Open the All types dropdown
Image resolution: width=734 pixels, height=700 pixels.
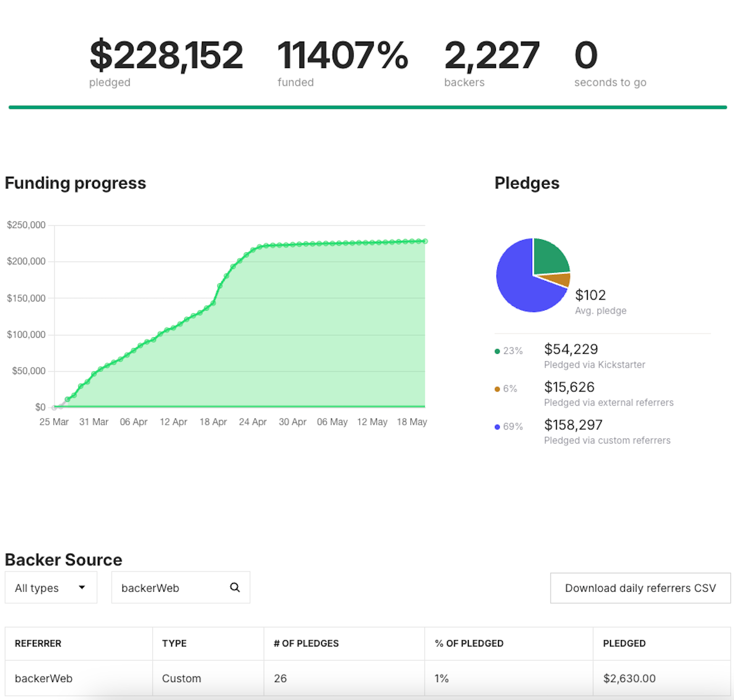click(x=51, y=588)
